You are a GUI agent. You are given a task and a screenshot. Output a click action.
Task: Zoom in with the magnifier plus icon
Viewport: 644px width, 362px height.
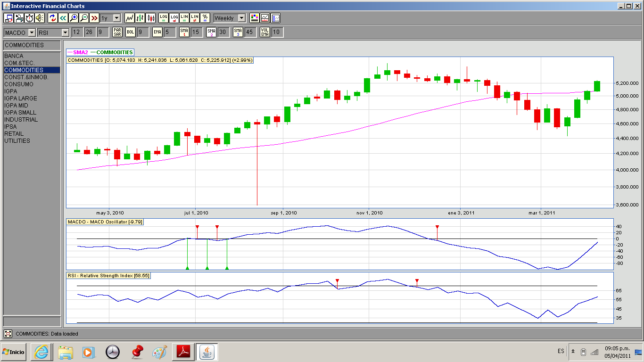[x=74, y=18]
